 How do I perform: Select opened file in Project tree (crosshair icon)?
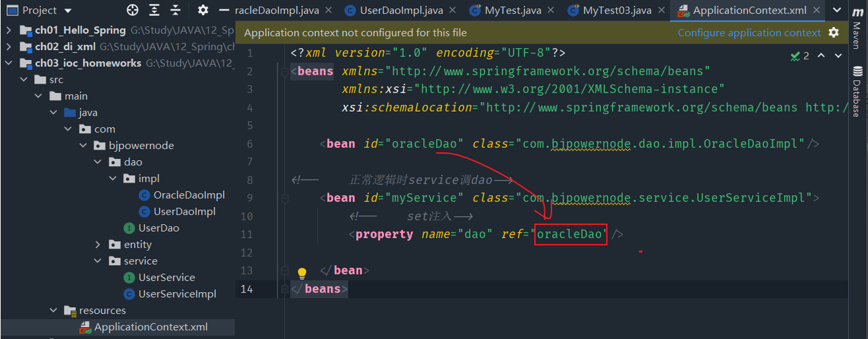[x=133, y=10]
